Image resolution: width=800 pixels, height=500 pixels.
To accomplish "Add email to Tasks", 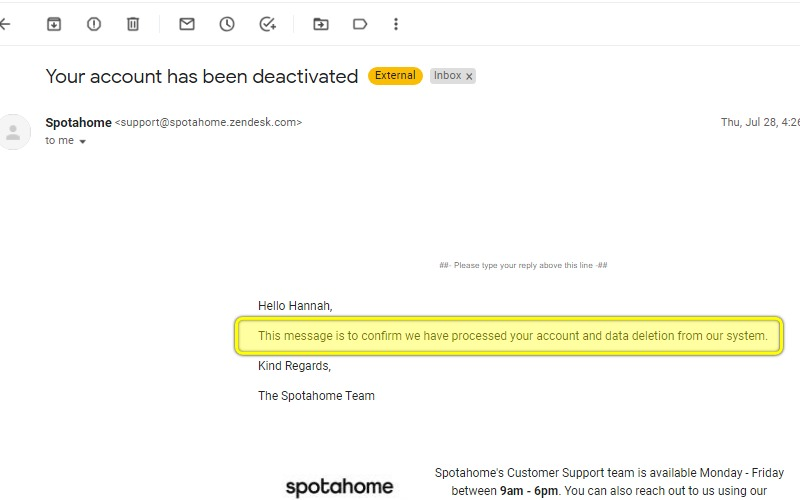I will pos(267,24).
